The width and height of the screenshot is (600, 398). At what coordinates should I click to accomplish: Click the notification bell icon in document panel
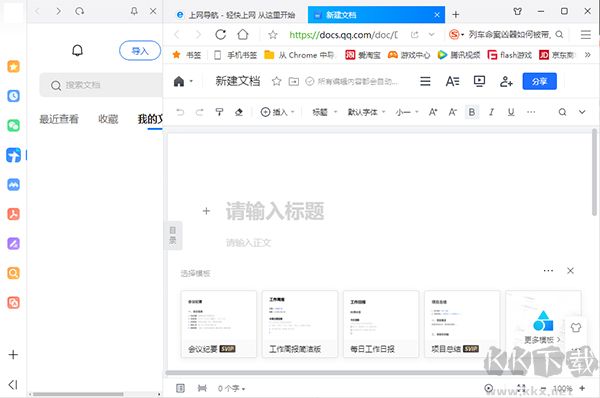coord(77,51)
